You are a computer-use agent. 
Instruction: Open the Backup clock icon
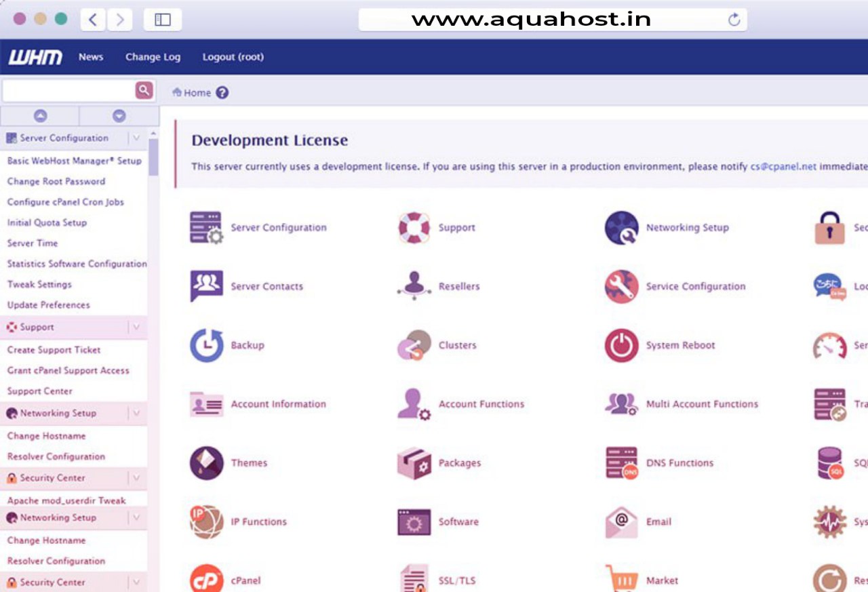[x=205, y=344]
